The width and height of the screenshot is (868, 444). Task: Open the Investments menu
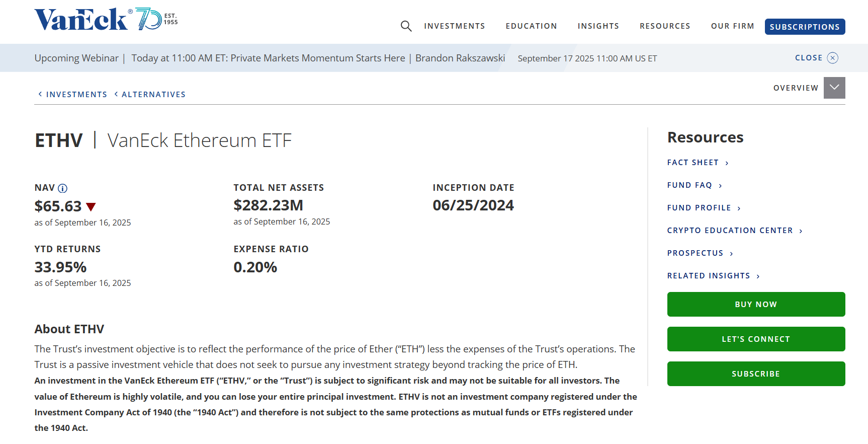point(454,26)
